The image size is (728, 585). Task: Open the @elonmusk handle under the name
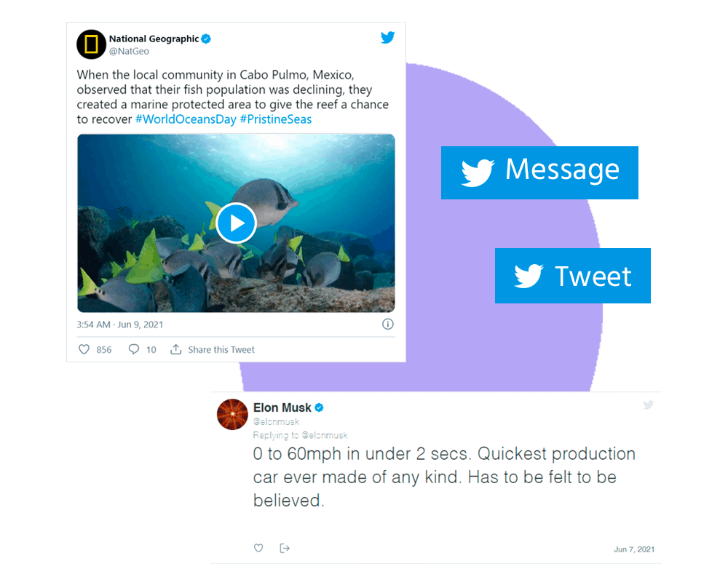(x=276, y=422)
